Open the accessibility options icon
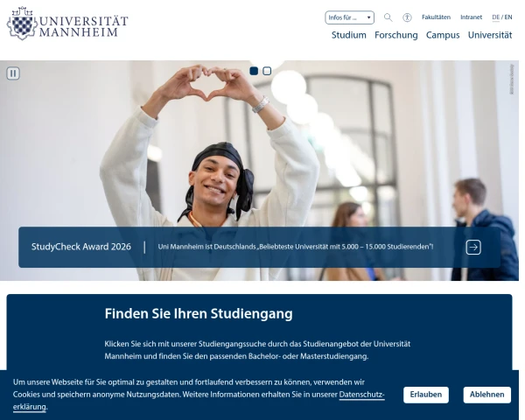 click(x=407, y=17)
